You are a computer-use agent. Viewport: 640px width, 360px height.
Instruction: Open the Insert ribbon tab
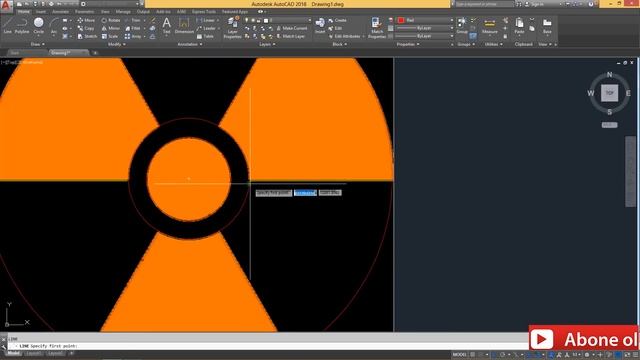41,12
